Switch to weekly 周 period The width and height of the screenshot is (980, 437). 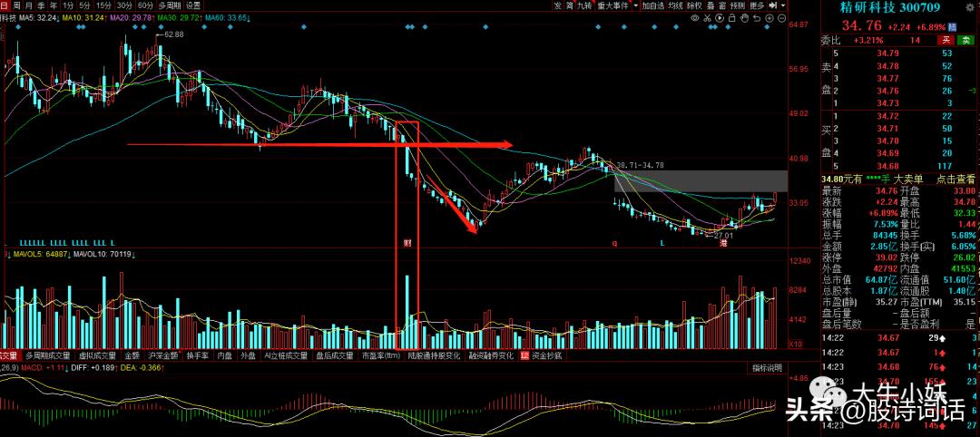16,5
